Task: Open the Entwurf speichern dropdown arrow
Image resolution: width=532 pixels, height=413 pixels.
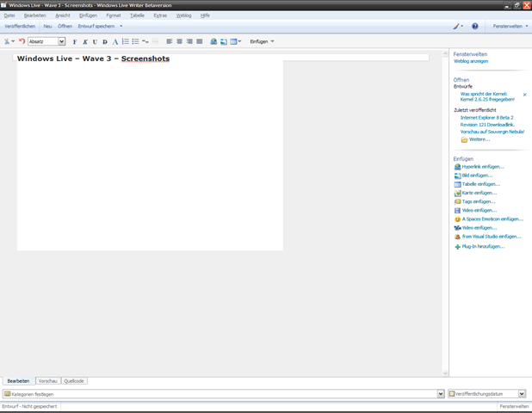Action: point(121,26)
